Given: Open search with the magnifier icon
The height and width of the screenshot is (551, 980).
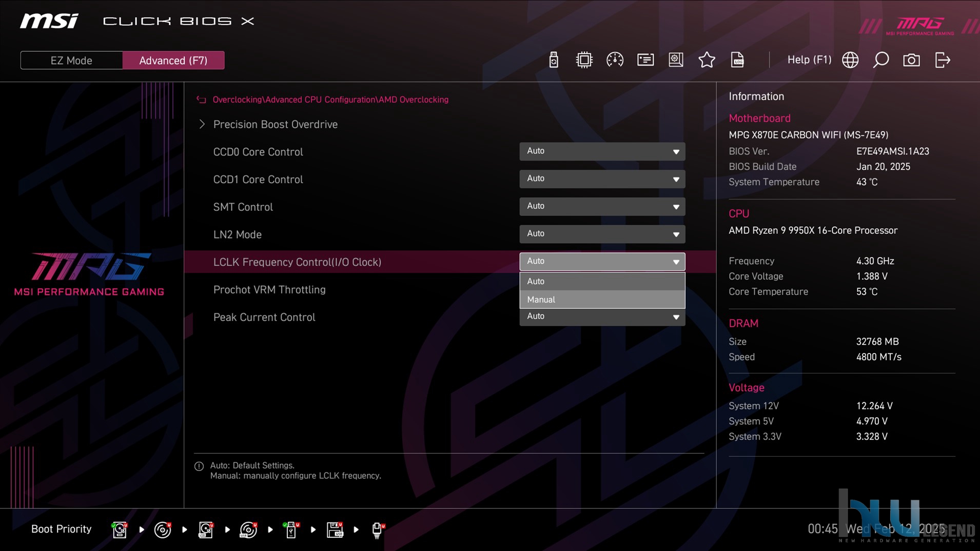Looking at the screenshot, I should [880, 60].
